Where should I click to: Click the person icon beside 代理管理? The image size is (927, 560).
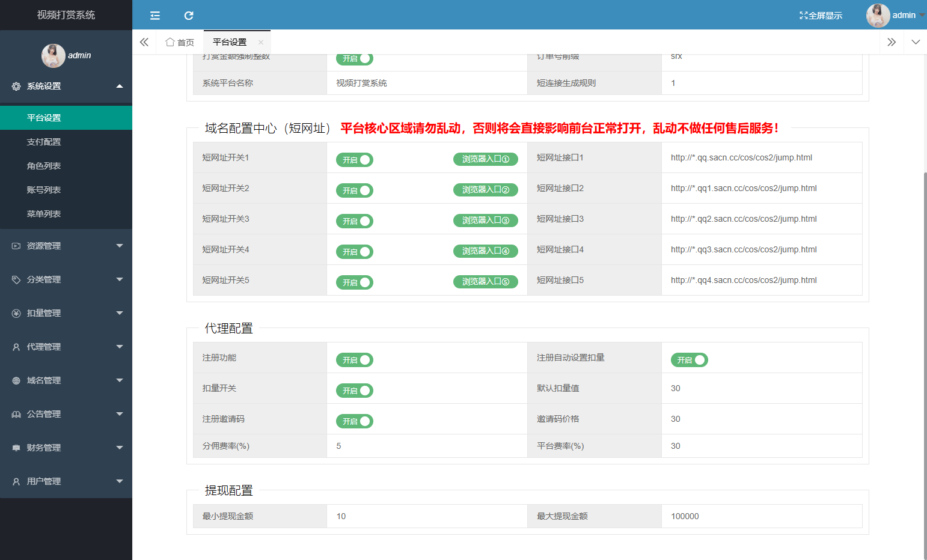16,347
